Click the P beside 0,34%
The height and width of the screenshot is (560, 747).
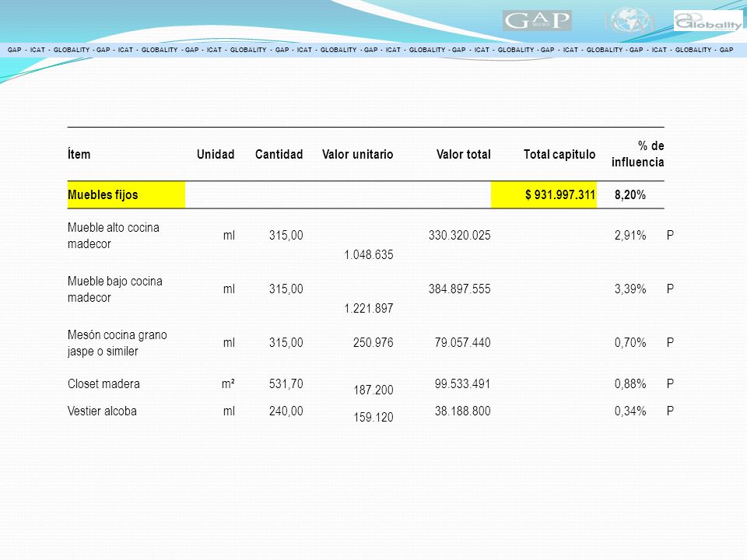click(670, 411)
